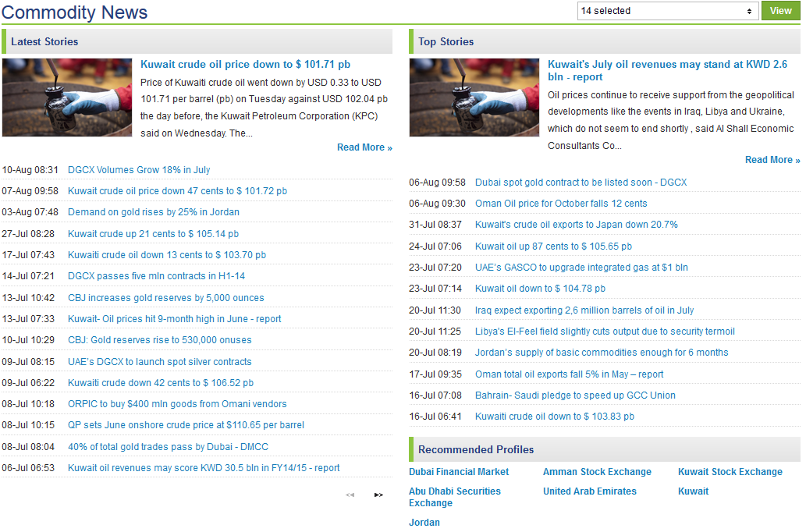Open the Top Stories oil thumbnail image
The height and width of the screenshot is (532, 806).
point(474,98)
